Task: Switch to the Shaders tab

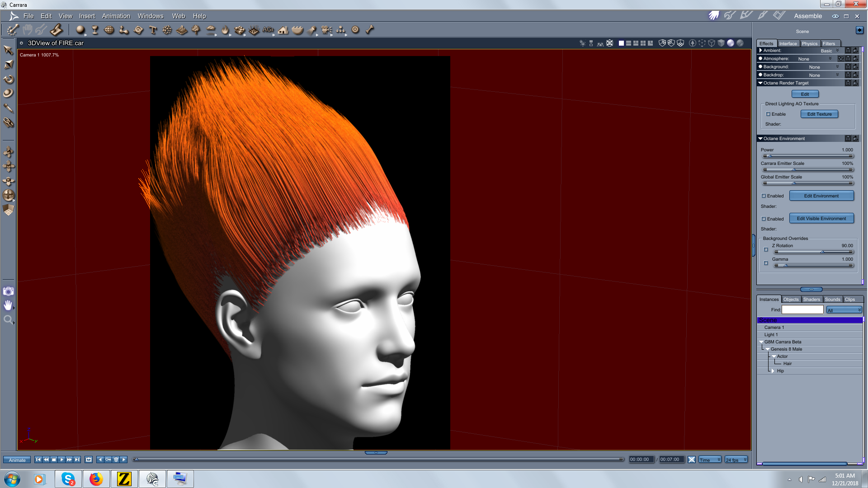Action: point(811,300)
